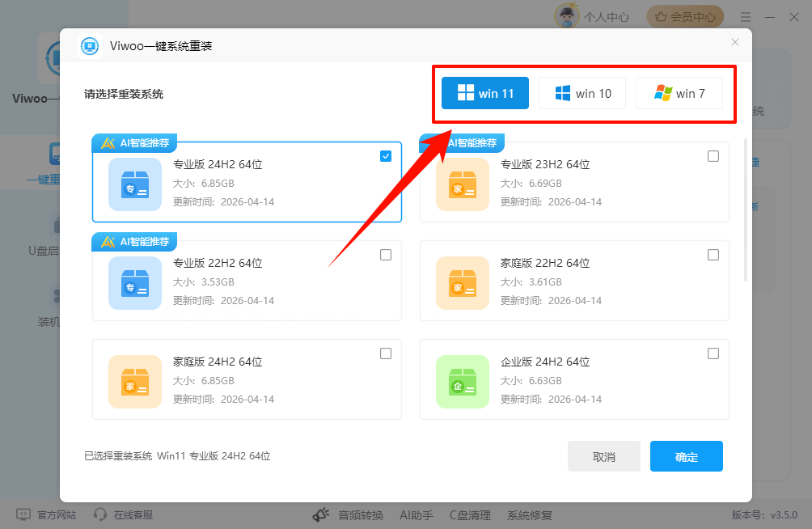
Task: Click the 家庭版 22H2 64位 title text
Action: [x=545, y=263]
